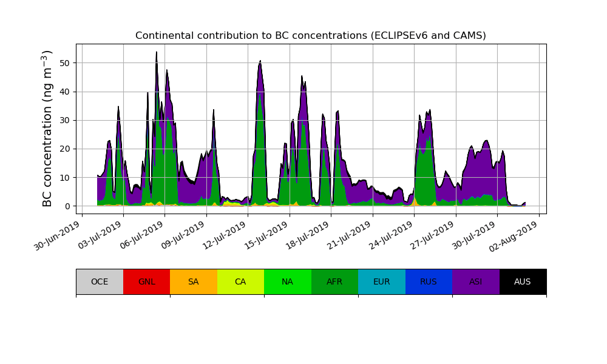The height and width of the screenshot is (364, 607).
Task: Pick the yellow-green CA legend swatch
Action: tap(240, 281)
